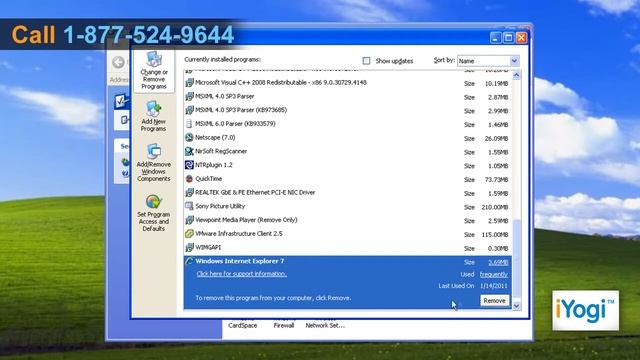Select the MSXML 4.0 SP3 Parser (KB973685) icon
640x360 pixels.
pyautogui.click(x=189, y=110)
